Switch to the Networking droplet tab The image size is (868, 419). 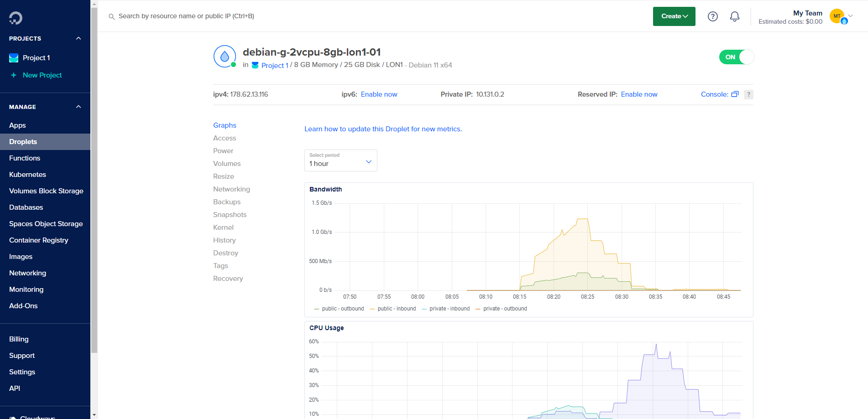pyautogui.click(x=231, y=189)
